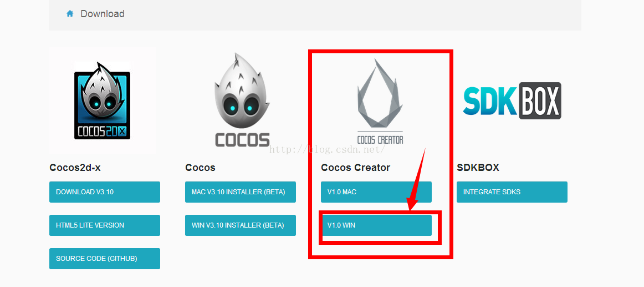Click the Cocos Creator heading
The width and height of the screenshot is (644, 287).
356,168
